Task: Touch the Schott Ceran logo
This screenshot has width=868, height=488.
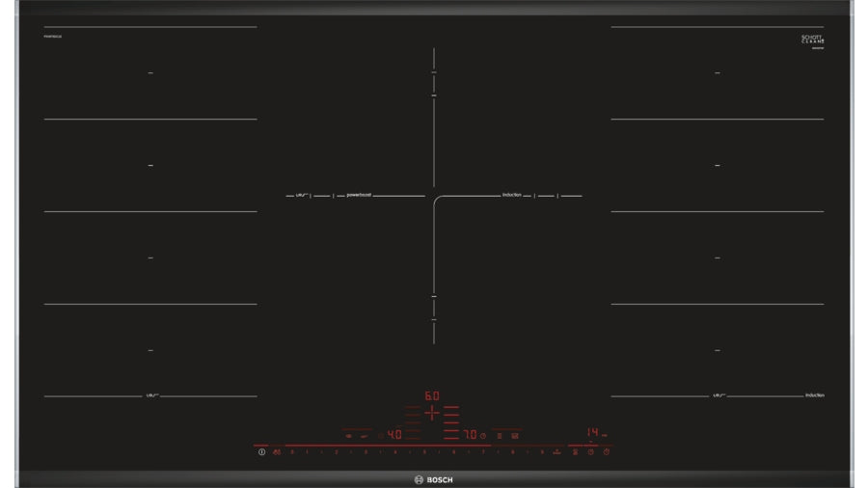Action: click(813, 40)
